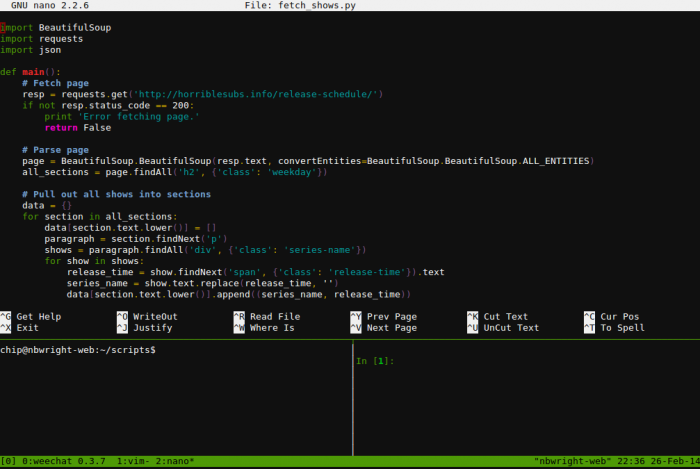This screenshot has height=469, width=700.
Task: Click the .append((series_name, release_time)) call
Action: (x=311, y=295)
